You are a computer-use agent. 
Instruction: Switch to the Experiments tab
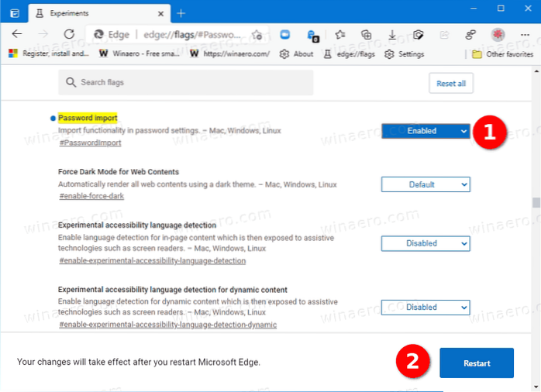coord(93,12)
